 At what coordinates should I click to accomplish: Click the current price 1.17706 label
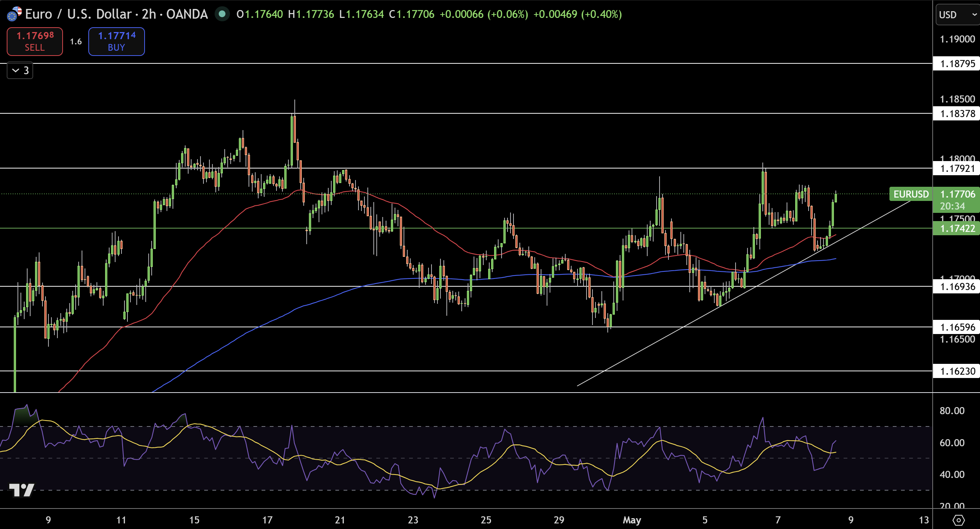click(957, 194)
